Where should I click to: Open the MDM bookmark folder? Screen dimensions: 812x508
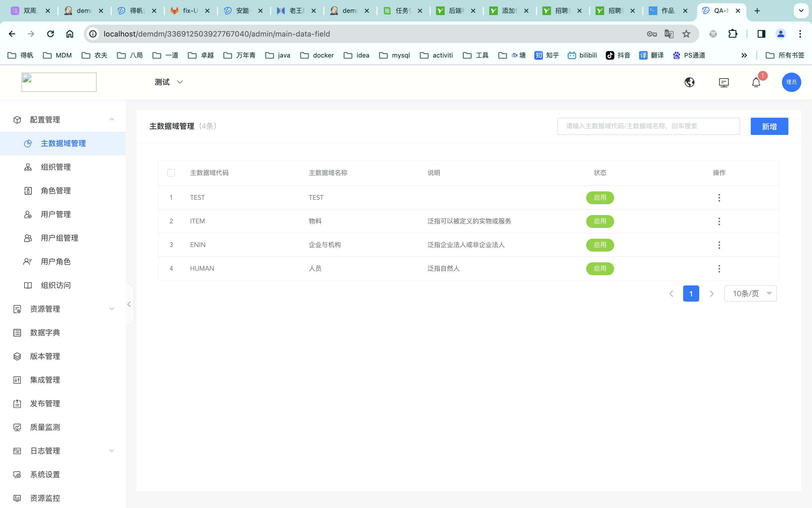[x=57, y=55]
